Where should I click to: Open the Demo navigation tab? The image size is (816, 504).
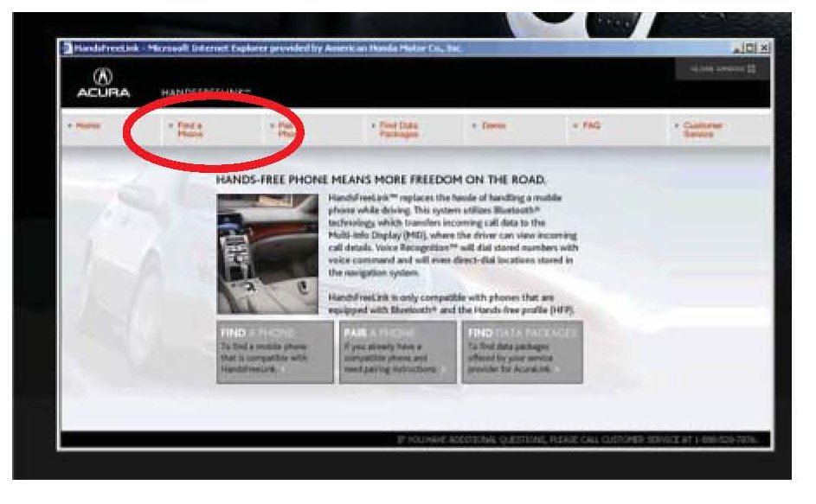click(492, 126)
